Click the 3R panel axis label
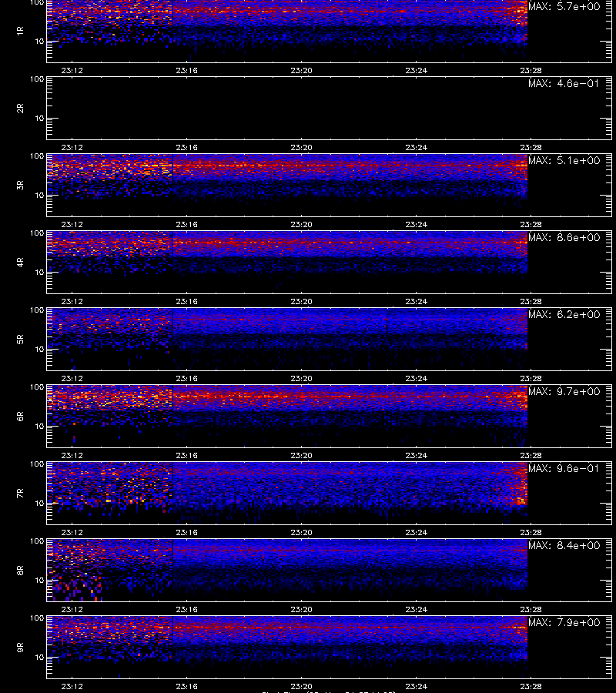 pos(20,185)
